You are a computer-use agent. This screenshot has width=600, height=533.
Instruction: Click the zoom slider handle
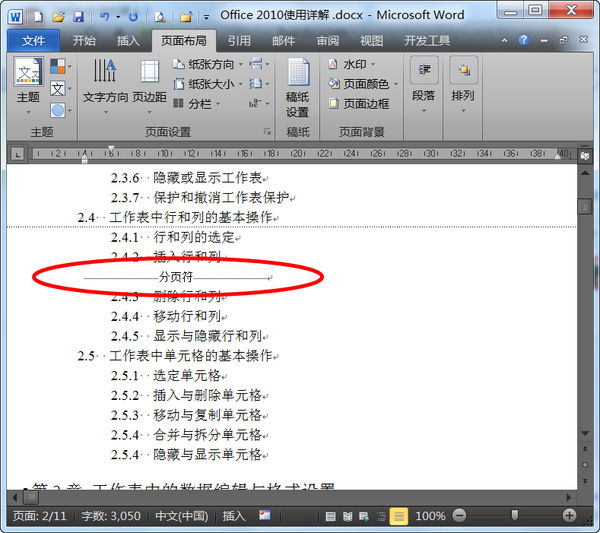[515, 515]
